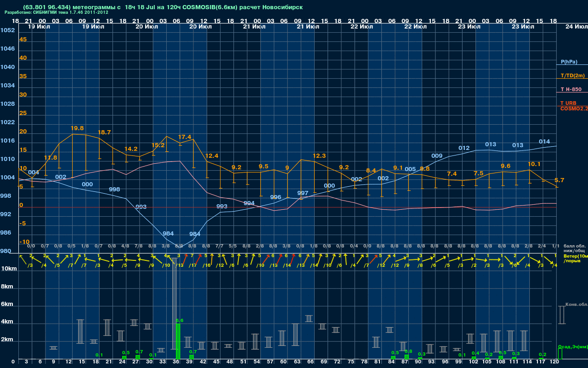Image resolution: width=588 pixels, height=368 pixels.
Task: Click the 11.8 temperature value
Action: click(x=51, y=158)
